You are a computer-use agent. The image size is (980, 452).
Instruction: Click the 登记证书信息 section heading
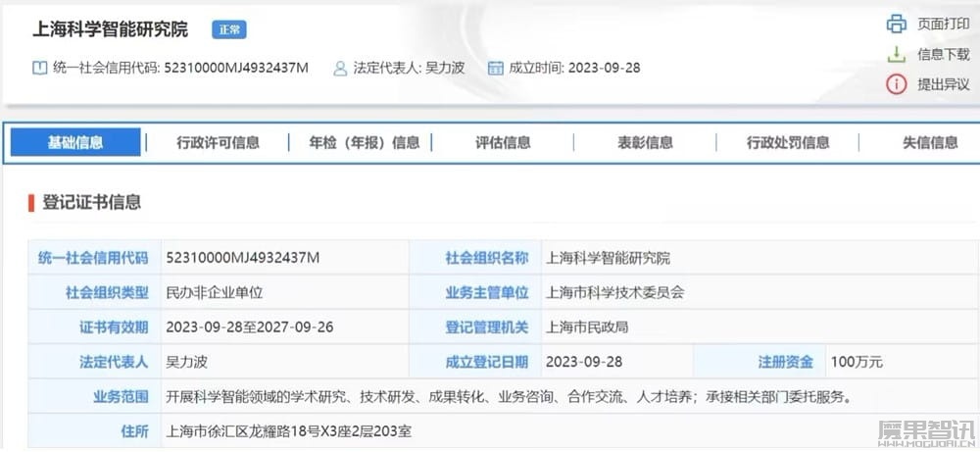click(x=91, y=202)
